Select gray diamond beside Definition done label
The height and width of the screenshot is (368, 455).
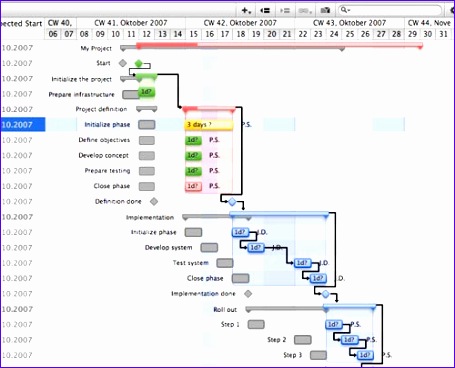click(x=154, y=201)
